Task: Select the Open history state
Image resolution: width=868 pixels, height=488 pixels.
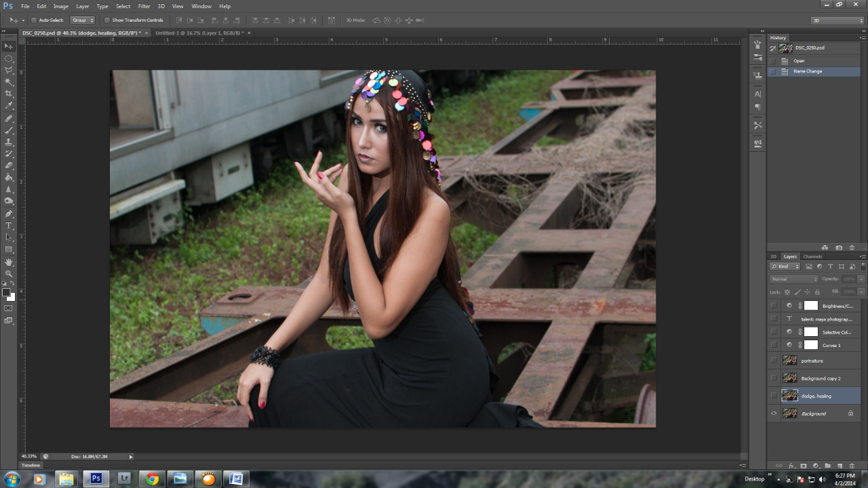Action: (x=799, y=61)
